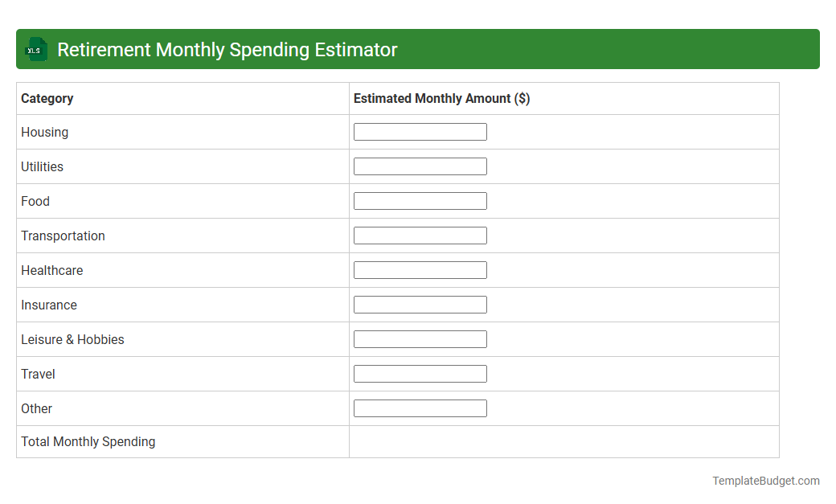The height and width of the screenshot is (504, 836).
Task: Click the Insurance amount input field
Action: tap(420, 304)
